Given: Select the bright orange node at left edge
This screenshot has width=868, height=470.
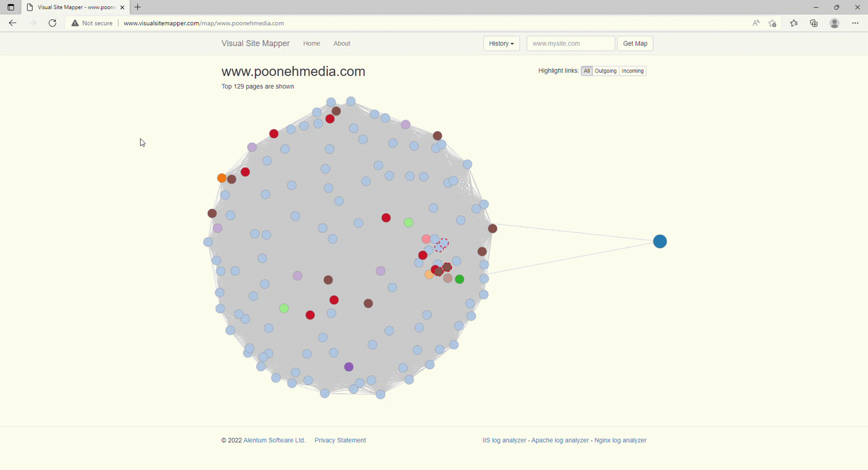Looking at the screenshot, I should (x=222, y=178).
